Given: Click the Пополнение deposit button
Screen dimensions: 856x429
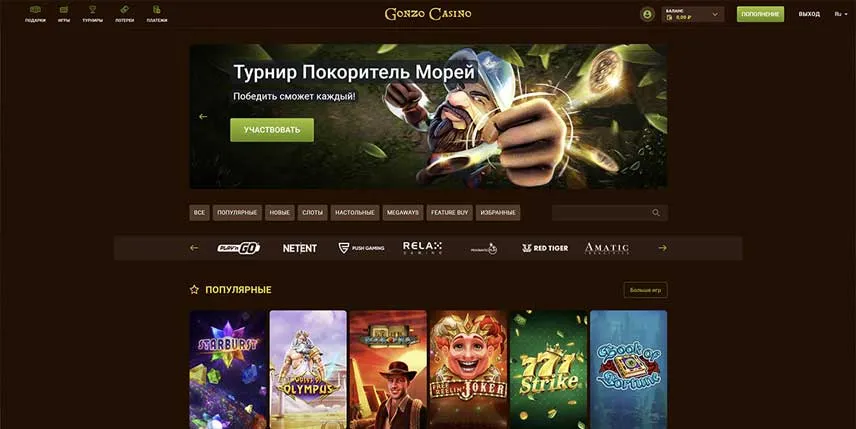Looking at the screenshot, I should tap(760, 14).
